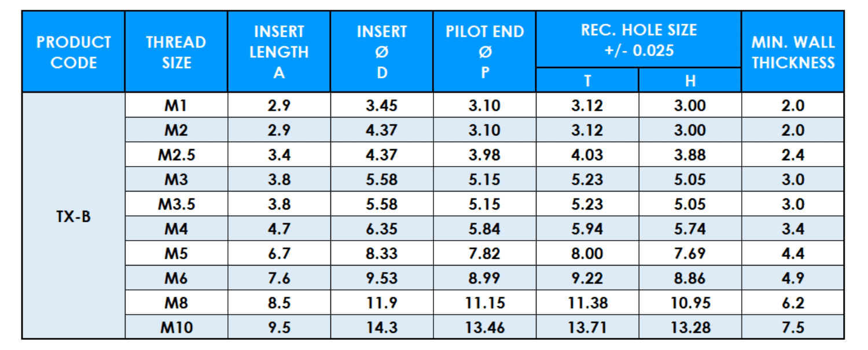
Task: Select the PILOT END Ø P header
Action: [x=485, y=52]
